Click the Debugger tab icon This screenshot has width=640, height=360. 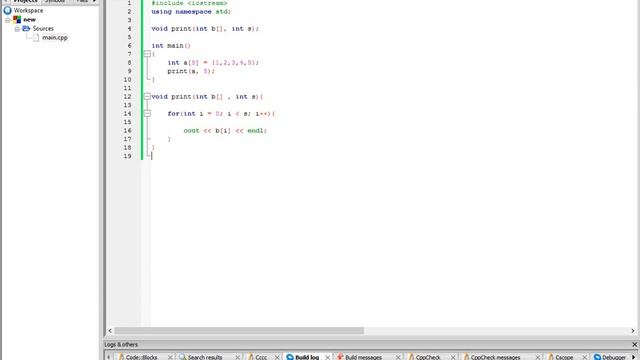[597, 357]
